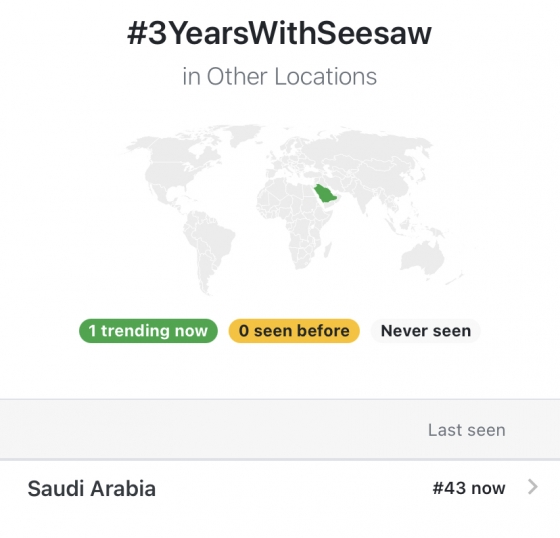Toggle the yellow "0 seen before" badge
Viewport: 560px width, 538px height.
(x=294, y=331)
